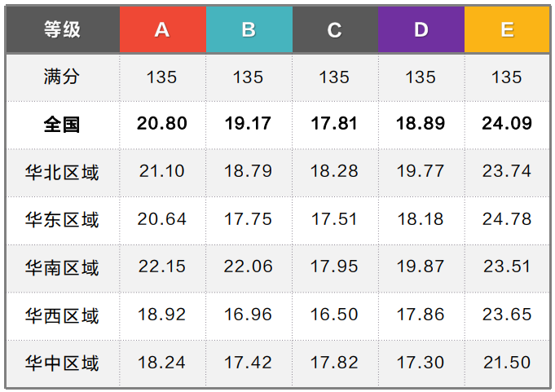555x392 pixels.
Task: Click the 16.50 value cell
Action: [x=334, y=315]
